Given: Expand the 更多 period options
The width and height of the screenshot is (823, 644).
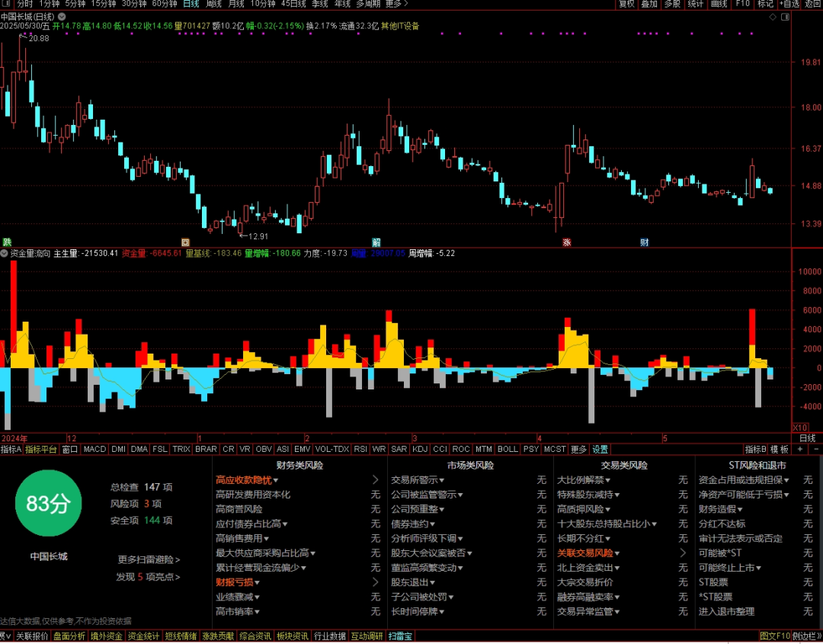Looking at the screenshot, I should tap(396, 5).
